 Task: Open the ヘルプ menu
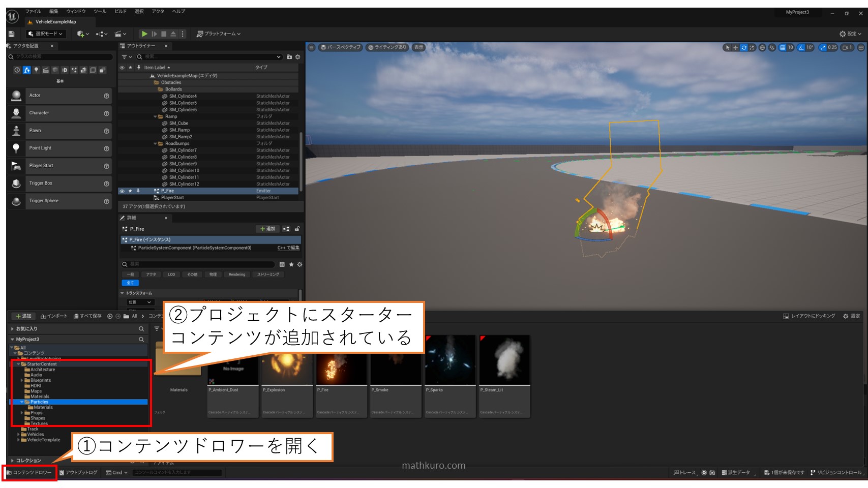coord(178,11)
